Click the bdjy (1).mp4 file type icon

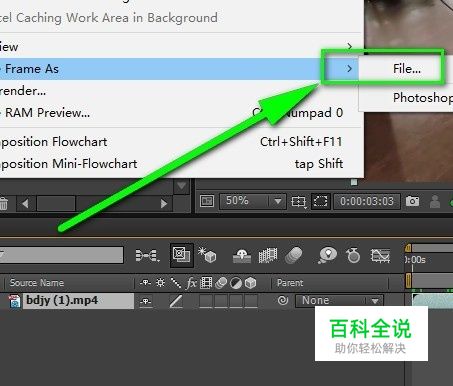[x=14, y=301]
